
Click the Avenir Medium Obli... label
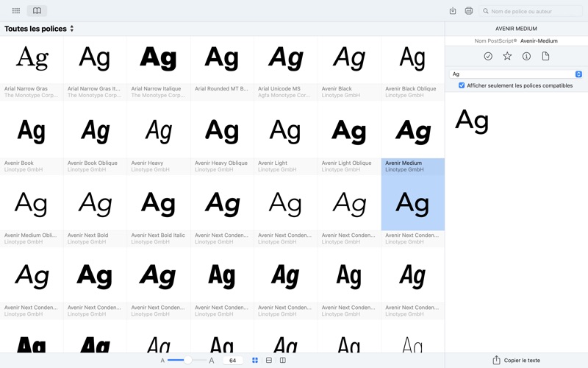click(x=30, y=235)
